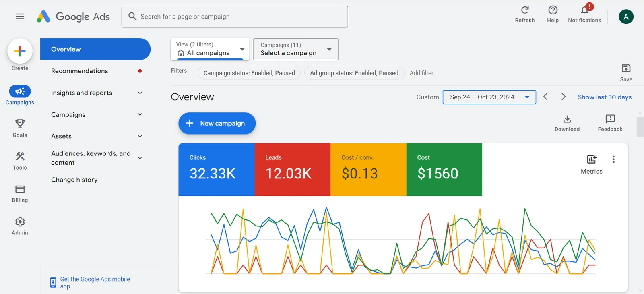Go to next date range arrow
644x294 pixels.
pyautogui.click(x=563, y=97)
